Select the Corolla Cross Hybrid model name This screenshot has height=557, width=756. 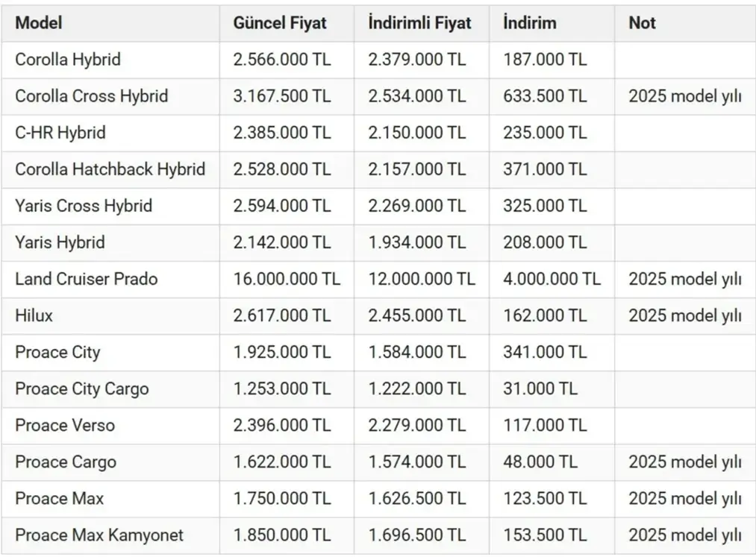(92, 96)
